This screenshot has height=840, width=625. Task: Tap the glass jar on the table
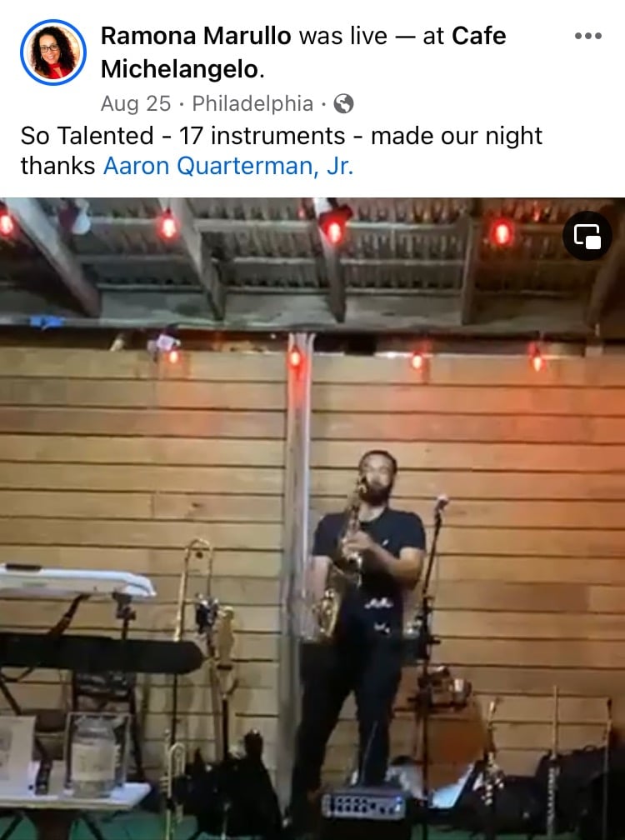point(95,755)
